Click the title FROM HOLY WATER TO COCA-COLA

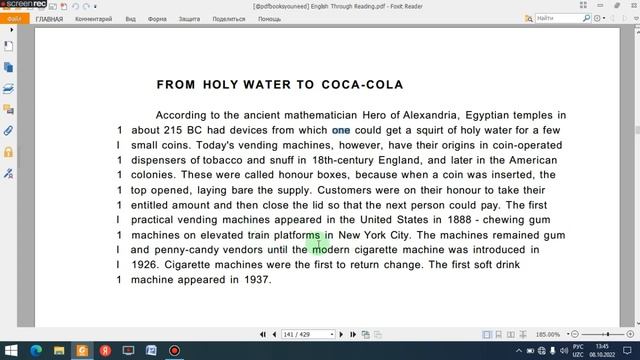[x=280, y=84]
